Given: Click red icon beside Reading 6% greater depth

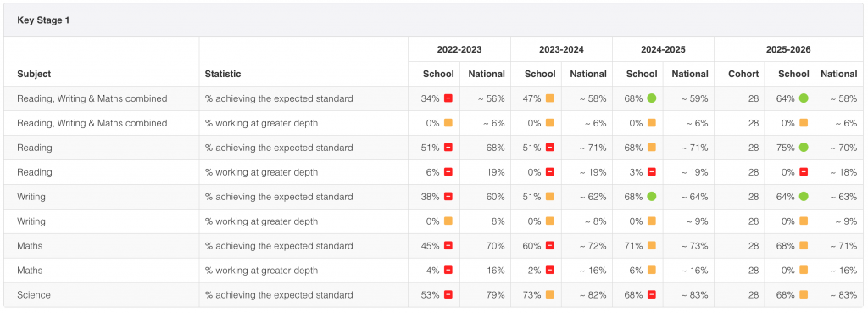Looking at the screenshot, I should (448, 171).
